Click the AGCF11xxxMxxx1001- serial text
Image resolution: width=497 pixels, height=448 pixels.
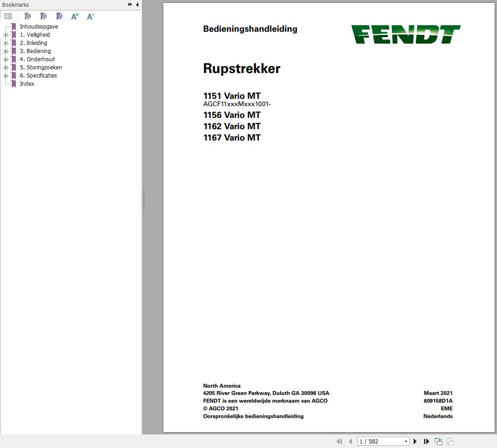coord(237,104)
